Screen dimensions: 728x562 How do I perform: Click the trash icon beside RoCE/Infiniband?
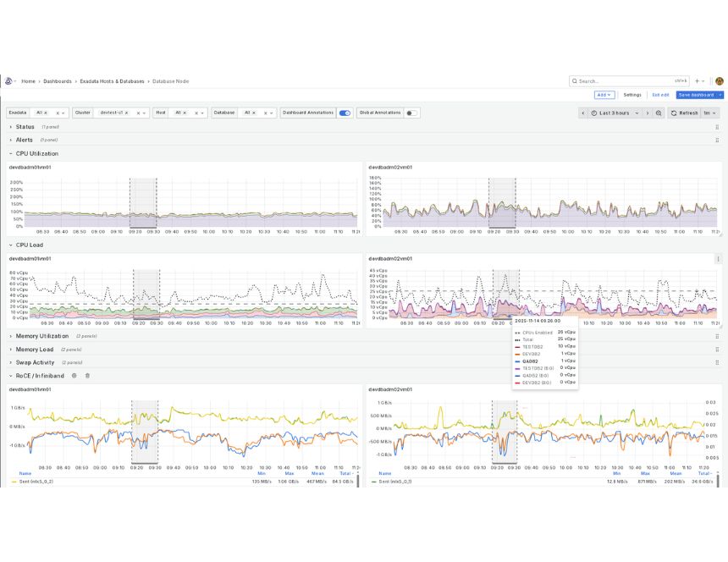pyautogui.click(x=86, y=376)
